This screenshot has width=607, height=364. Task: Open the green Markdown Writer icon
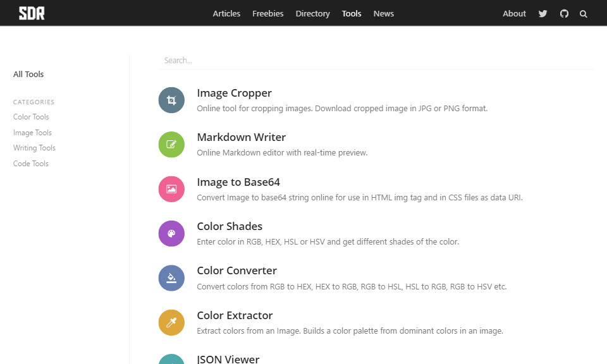tap(171, 145)
